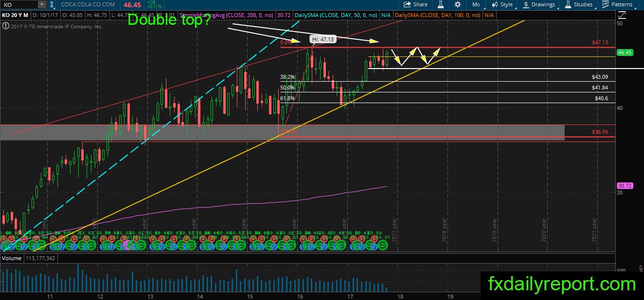The width and height of the screenshot is (644, 300).
Task: Click the 17 label on time axis
Action: [350, 296]
